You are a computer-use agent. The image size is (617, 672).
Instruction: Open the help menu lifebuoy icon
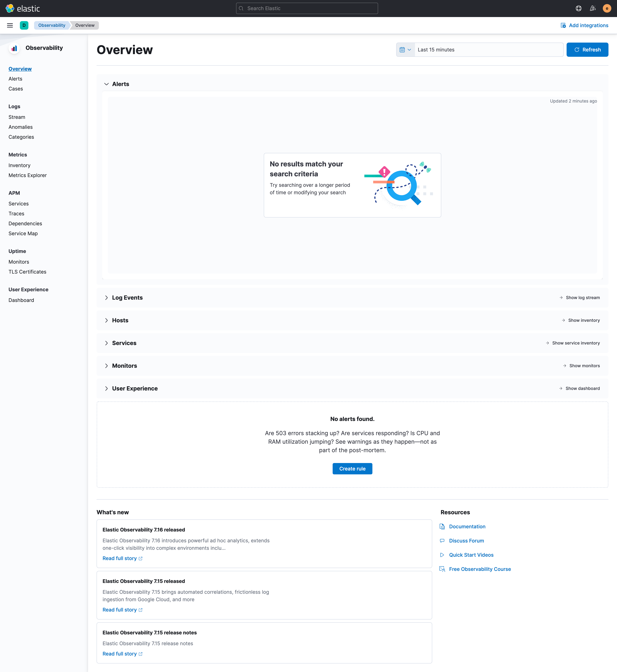coord(579,8)
